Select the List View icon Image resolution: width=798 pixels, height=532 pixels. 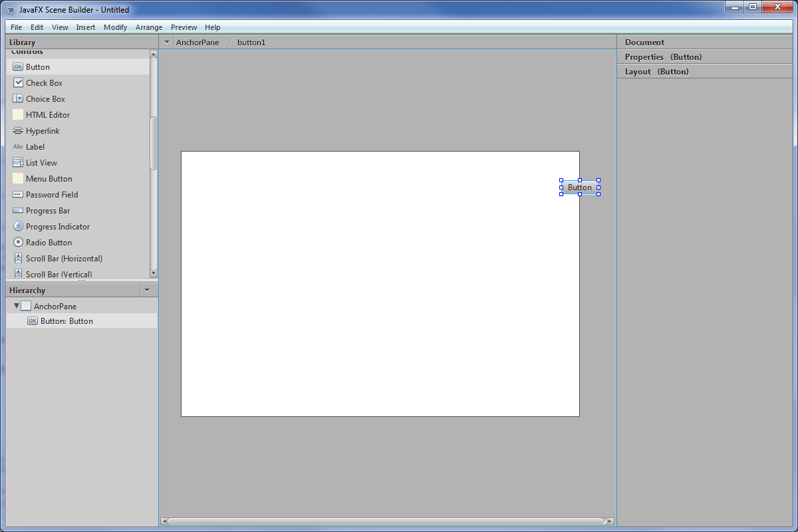[x=18, y=162]
